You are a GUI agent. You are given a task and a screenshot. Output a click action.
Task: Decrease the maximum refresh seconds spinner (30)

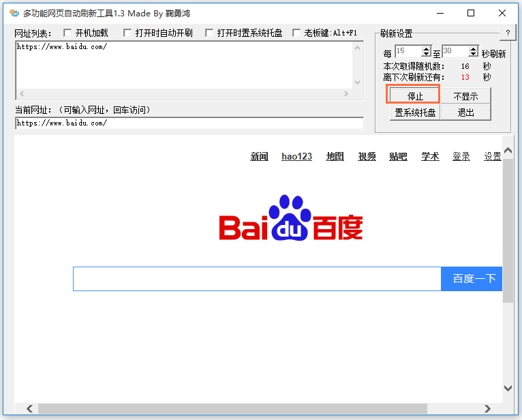(x=473, y=54)
